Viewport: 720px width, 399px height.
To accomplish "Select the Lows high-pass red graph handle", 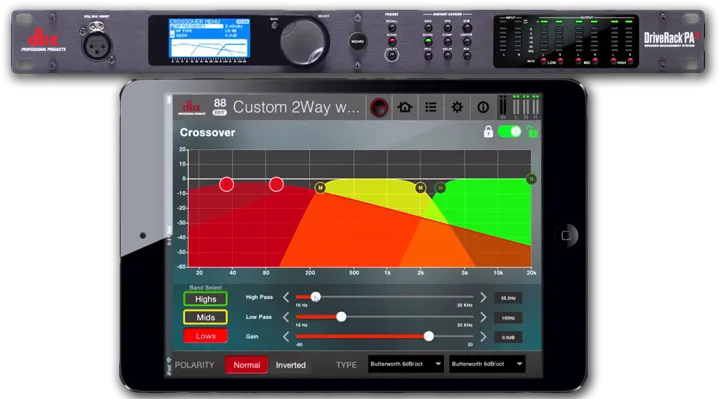I will tap(226, 184).
